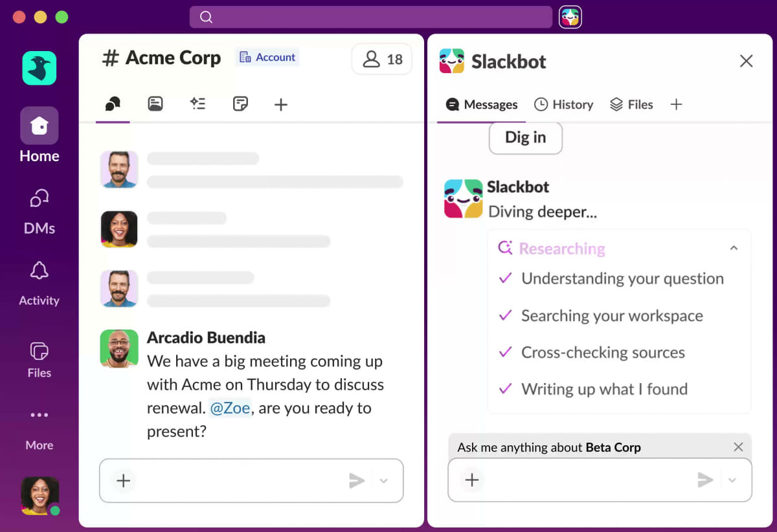The width and height of the screenshot is (777, 532).
Task: View the 18 channel members
Action: coord(382,60)
